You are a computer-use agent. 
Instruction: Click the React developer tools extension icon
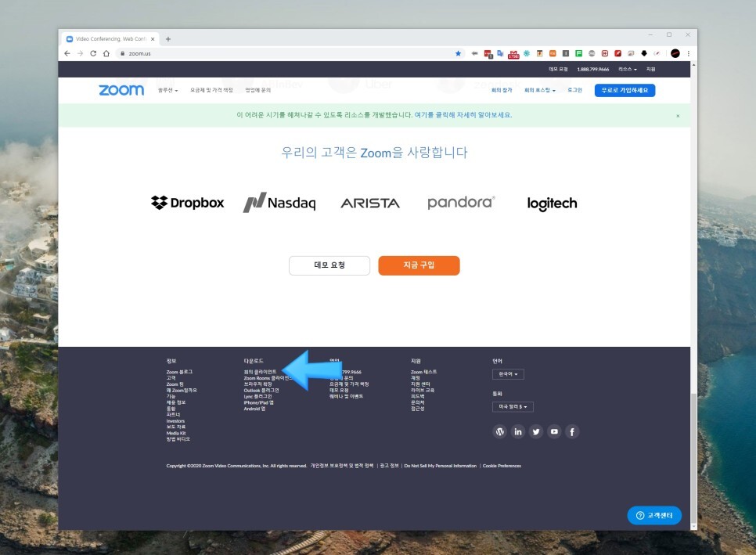[527, 53]
